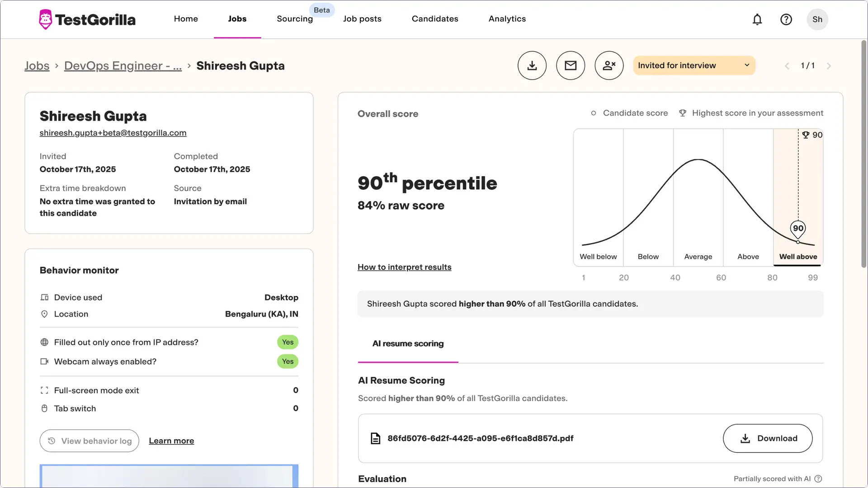This screenshot has height=488, width=868.
Task: Open the Invited for interview status dropdown
Action: point(694,65)
